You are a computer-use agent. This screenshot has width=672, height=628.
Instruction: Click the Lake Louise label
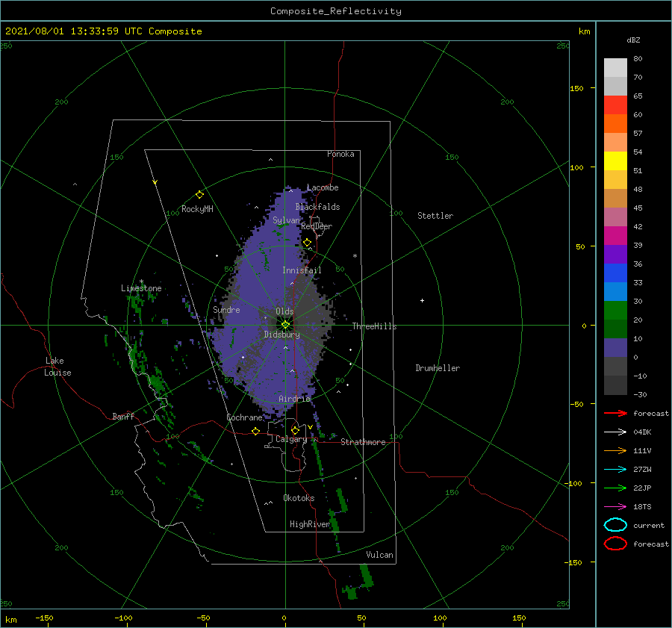(x=57, y=367)
